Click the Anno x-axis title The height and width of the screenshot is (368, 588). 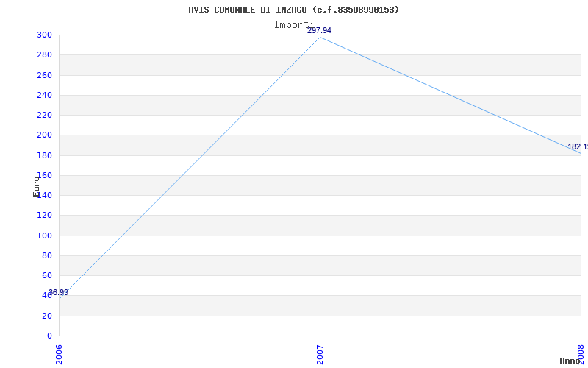coord(570,361)
